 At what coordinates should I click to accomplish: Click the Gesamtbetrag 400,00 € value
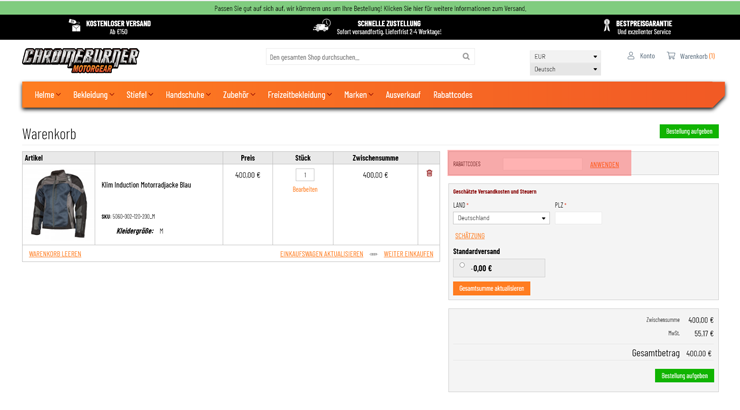tap(699, 353)
